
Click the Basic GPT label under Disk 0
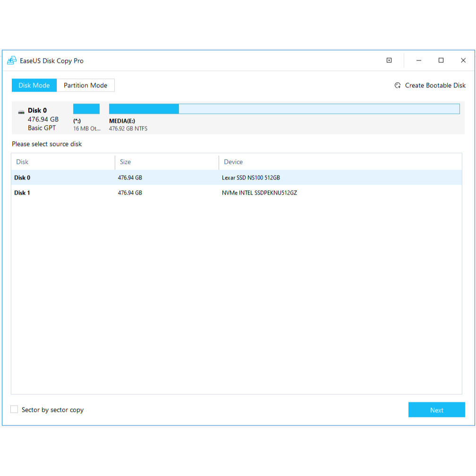tap(42, 128)
